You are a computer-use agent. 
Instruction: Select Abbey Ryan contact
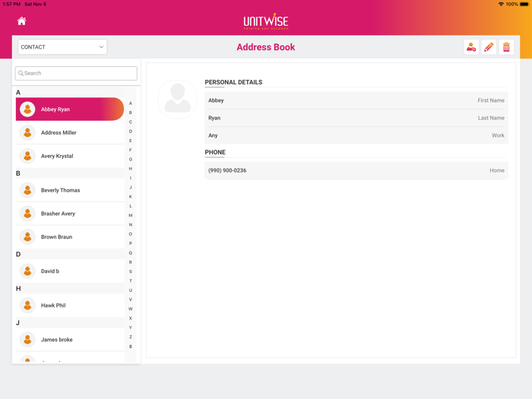pyautogui.click(x=70, y=109)
